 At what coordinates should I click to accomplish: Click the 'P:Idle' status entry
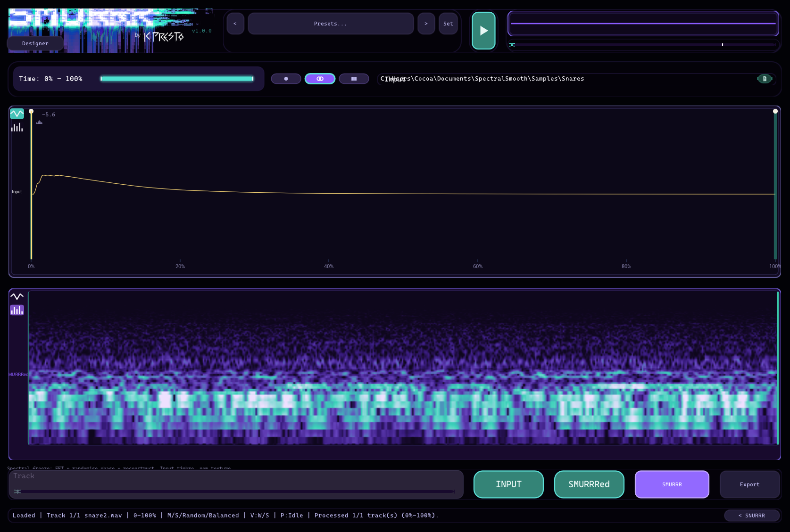[x=292, y=516]
